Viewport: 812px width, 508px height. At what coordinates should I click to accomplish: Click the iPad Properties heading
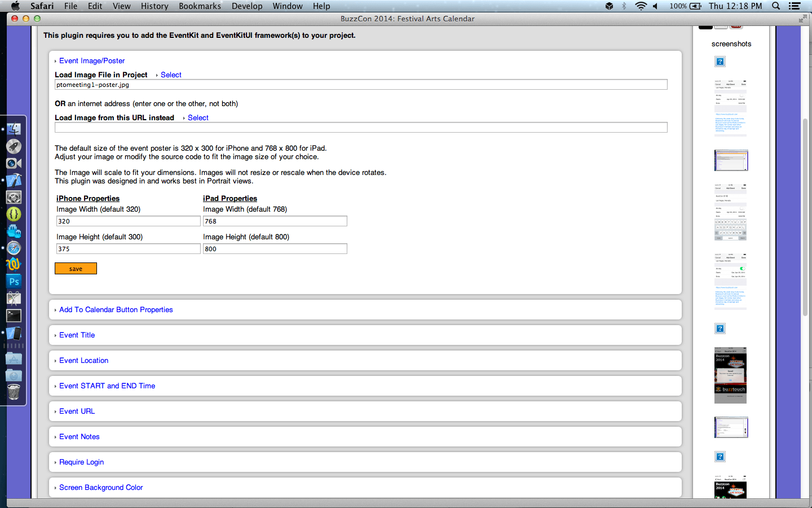point(230,199)
